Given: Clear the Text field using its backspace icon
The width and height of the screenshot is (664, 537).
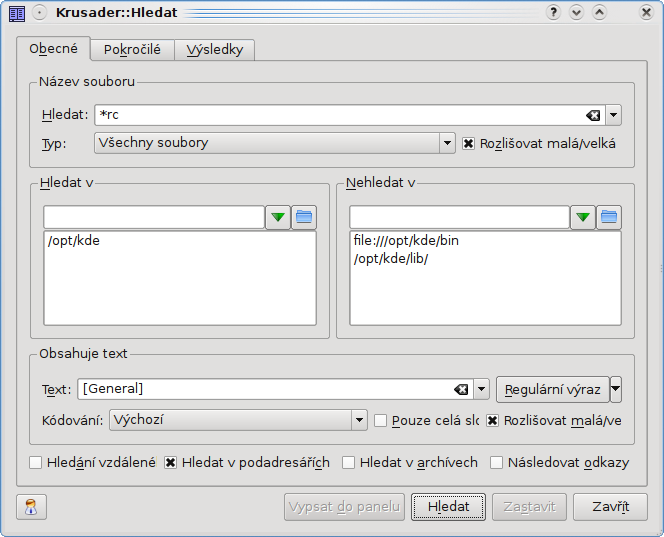Looking at the screenshot, I should (461, 389).
